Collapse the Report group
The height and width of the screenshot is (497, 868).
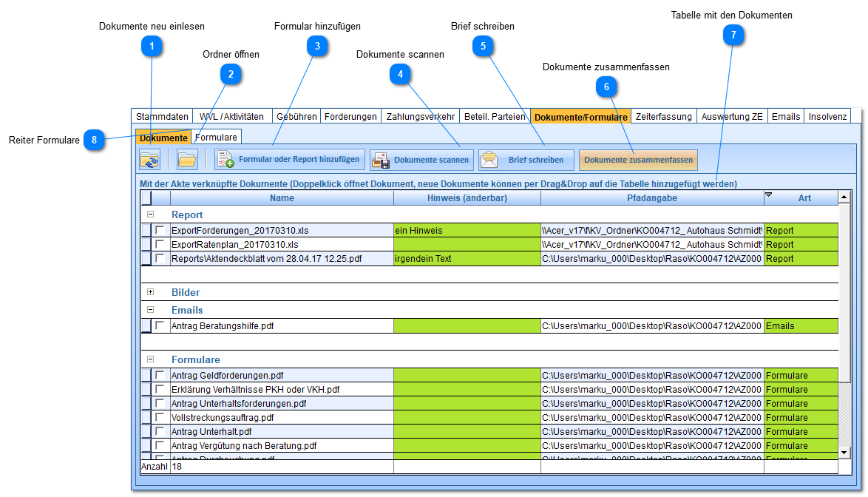[151, 214]
